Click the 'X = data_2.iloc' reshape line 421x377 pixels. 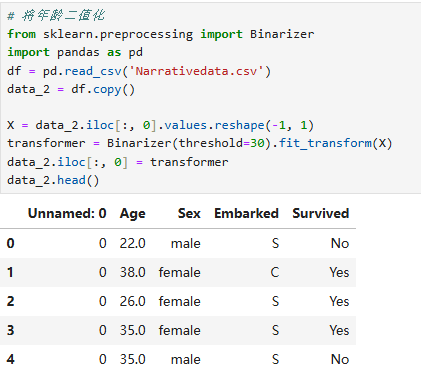pyautogui.click(x=161, y=125)
